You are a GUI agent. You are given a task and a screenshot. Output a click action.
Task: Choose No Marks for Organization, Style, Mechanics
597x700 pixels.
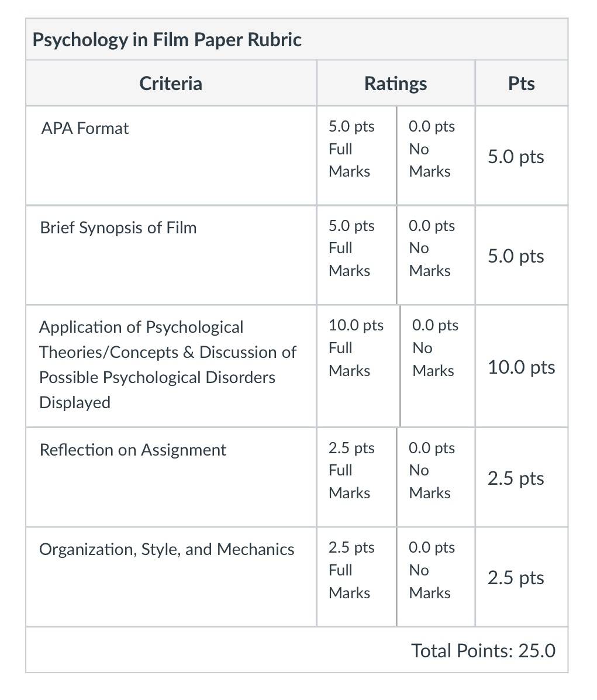(x=436, y=577)
